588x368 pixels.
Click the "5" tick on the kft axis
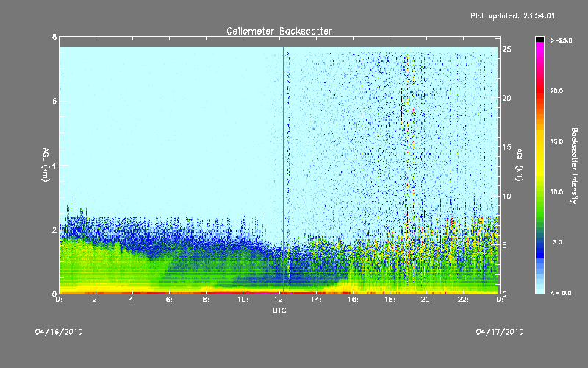[x=505, y=245]
